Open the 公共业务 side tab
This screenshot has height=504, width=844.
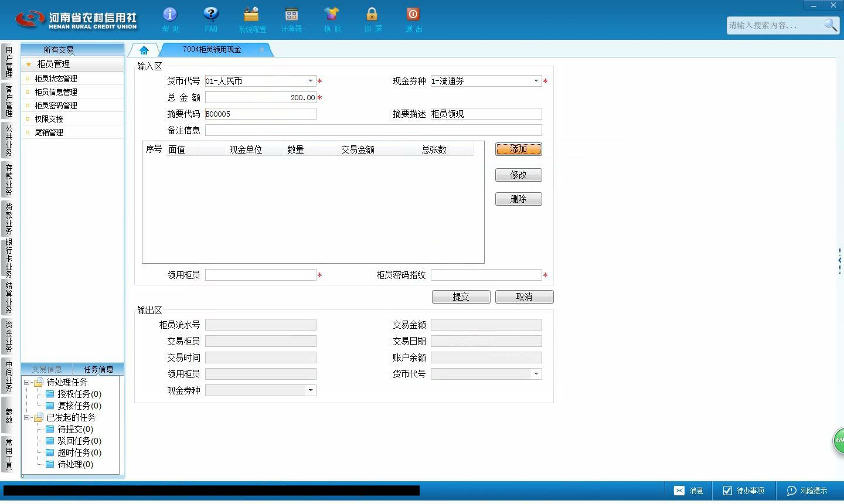(8, 140)
